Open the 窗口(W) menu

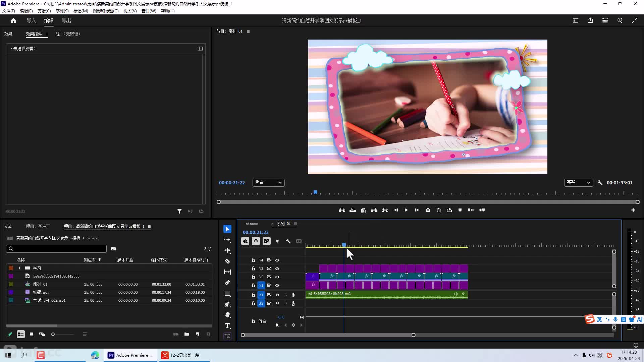click(149, 11)
